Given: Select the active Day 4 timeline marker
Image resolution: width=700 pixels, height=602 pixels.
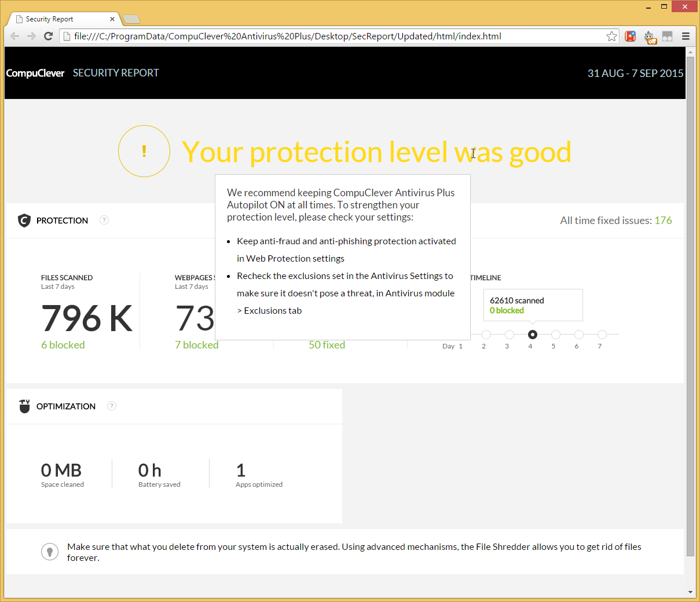Looking at the screenshot, I should 533,335.
